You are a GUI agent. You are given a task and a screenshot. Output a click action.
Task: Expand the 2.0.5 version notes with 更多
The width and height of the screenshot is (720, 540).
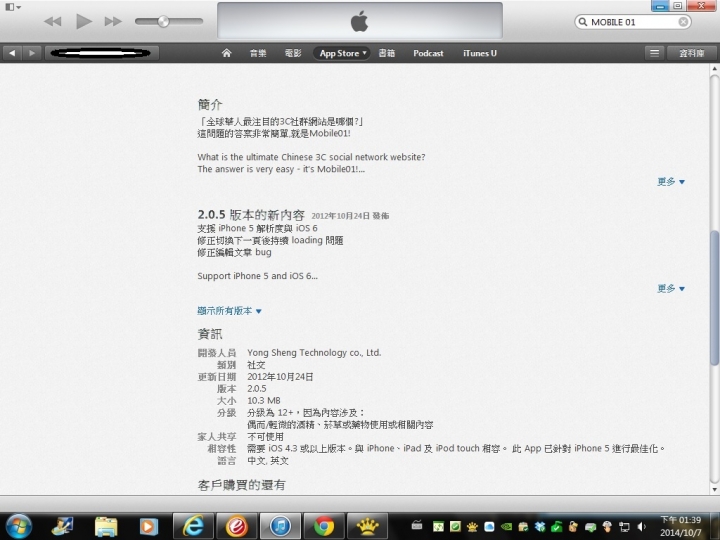(671, 289)
